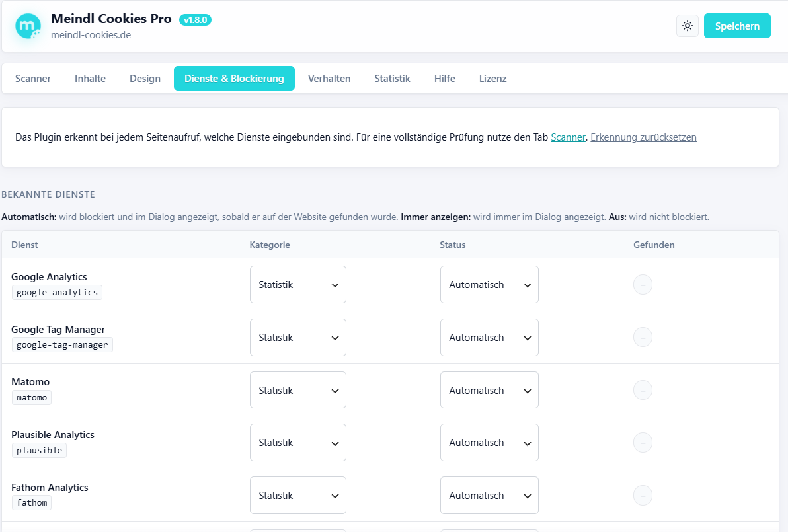Go to the Design tab
Viewport: 788px width, 532px height.
pos(145,79)
